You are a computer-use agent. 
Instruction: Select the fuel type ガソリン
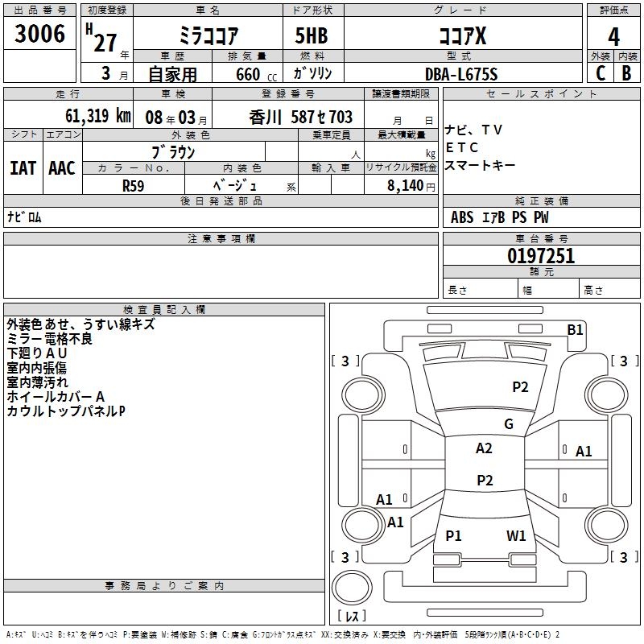click(312, 73)
